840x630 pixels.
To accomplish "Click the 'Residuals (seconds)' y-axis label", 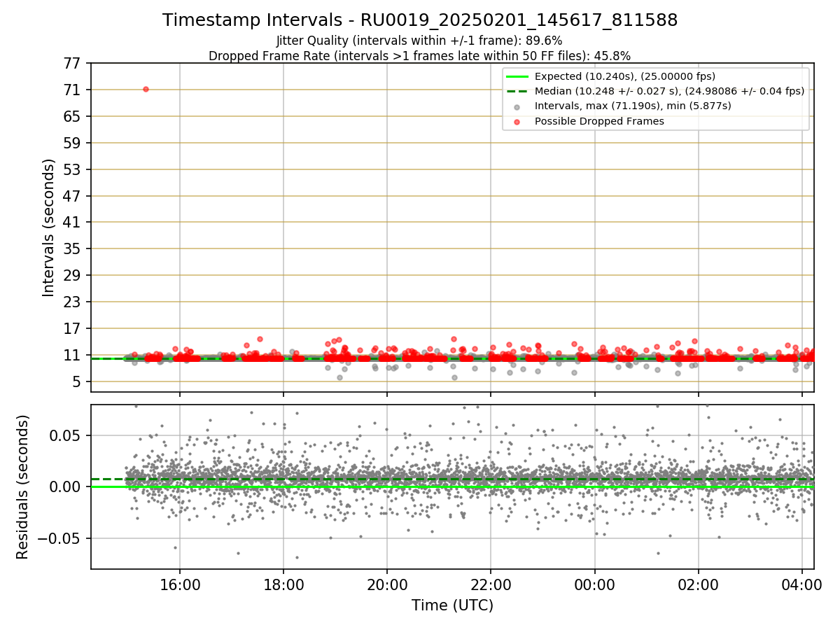I will click(x=23, y=486).
